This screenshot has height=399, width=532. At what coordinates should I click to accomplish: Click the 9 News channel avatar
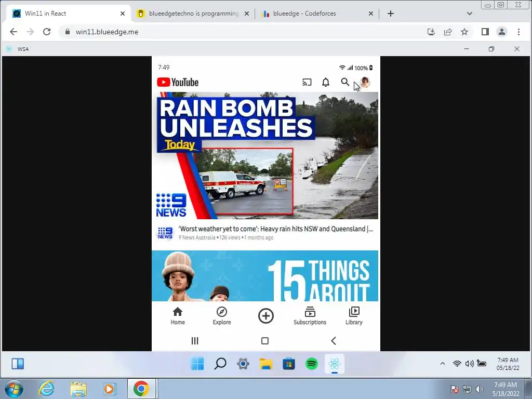tap(165, 233)
